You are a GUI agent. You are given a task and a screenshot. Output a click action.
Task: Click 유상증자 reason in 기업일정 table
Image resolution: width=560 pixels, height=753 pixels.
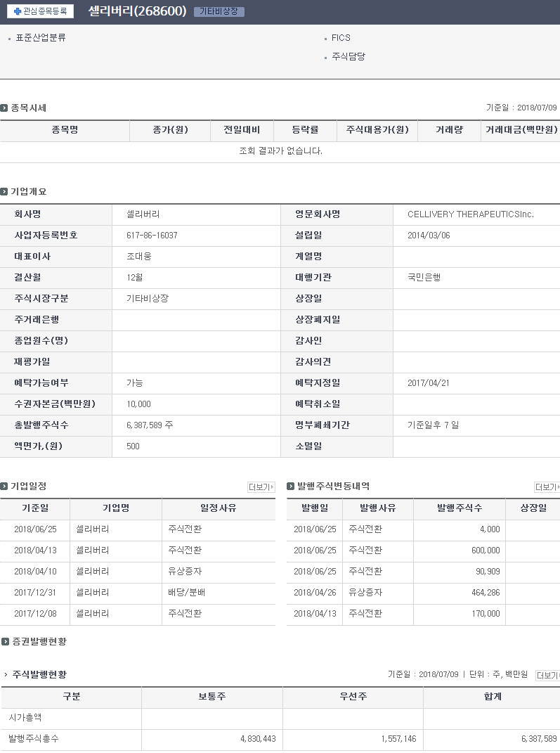coord(185,572)
